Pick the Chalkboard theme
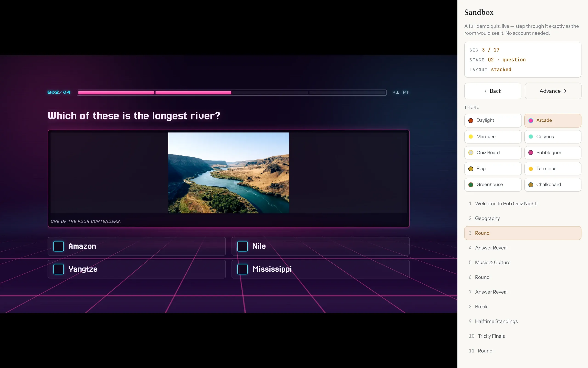Screen dimensions: 588x368 tap(553, 184)
